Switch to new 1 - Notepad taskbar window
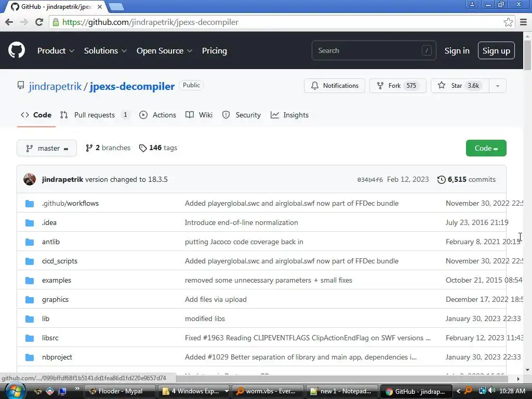532x399 pixels. 341,391
